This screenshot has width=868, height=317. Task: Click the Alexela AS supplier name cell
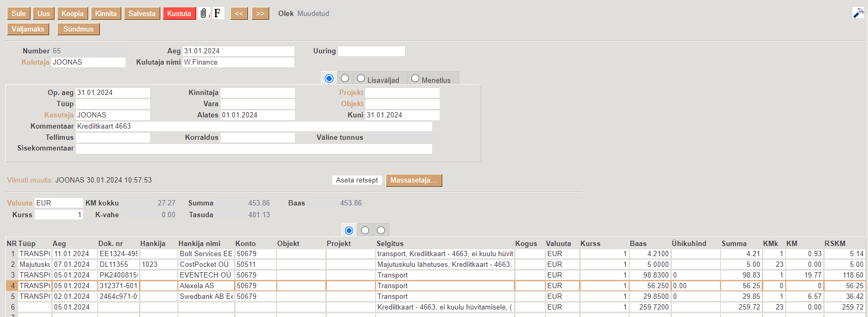click(x=206, y=286)
